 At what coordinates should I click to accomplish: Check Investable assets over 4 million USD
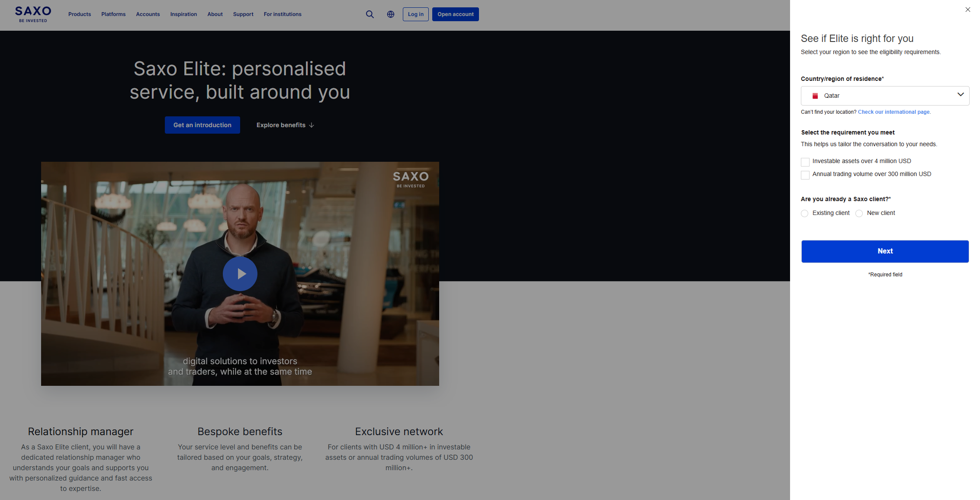805,162
